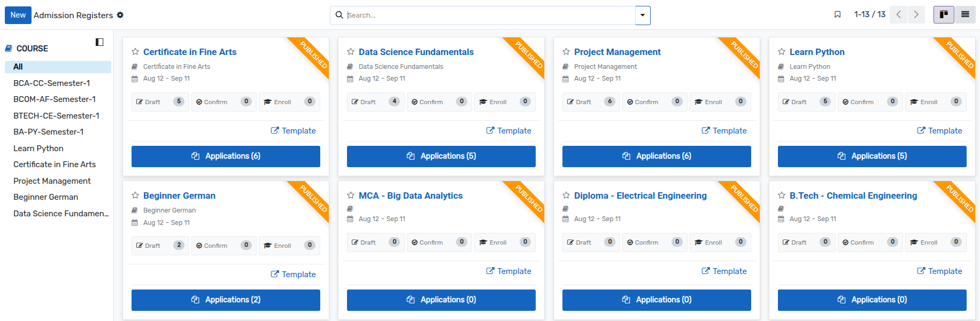Open Applications (6) for Certificate in Fine Arts
980x321 pixels.
pyautogui.click(x=226, y=156)
